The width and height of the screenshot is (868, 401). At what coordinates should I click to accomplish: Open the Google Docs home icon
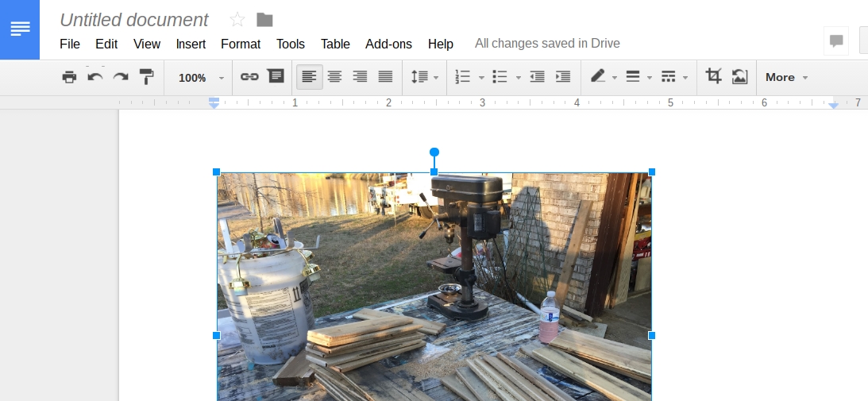20,29
